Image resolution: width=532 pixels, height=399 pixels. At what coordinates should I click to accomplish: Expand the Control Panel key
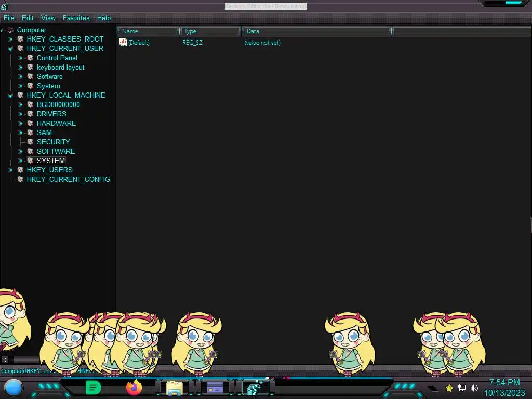pyautogui.click(x=20, y=58)
